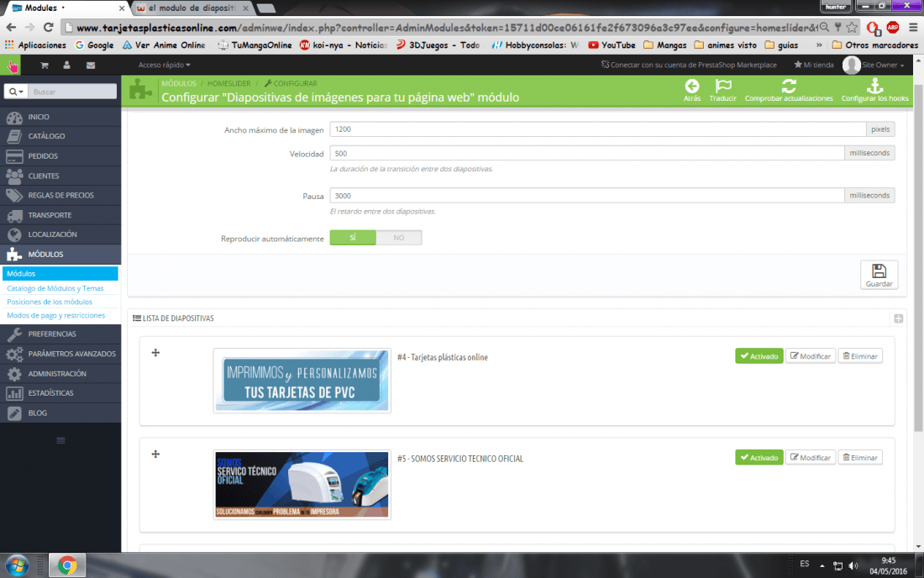Open Catalogo de Módulos y Temas
The image size is (924, 578).
(x=55, y=288)
